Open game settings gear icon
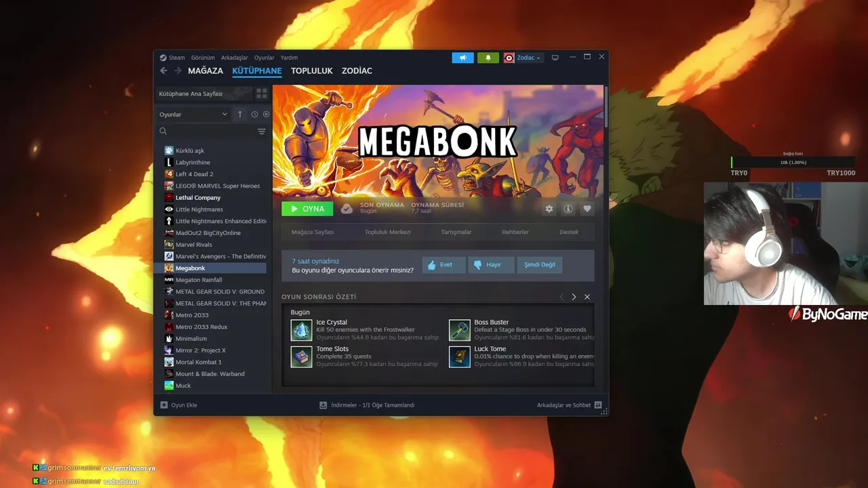This screenshot has width=868, height=488. [x=549, y=209]
